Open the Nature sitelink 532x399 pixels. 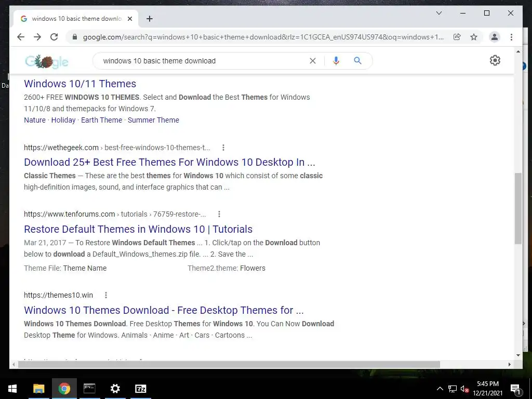(x=35, y=120)
